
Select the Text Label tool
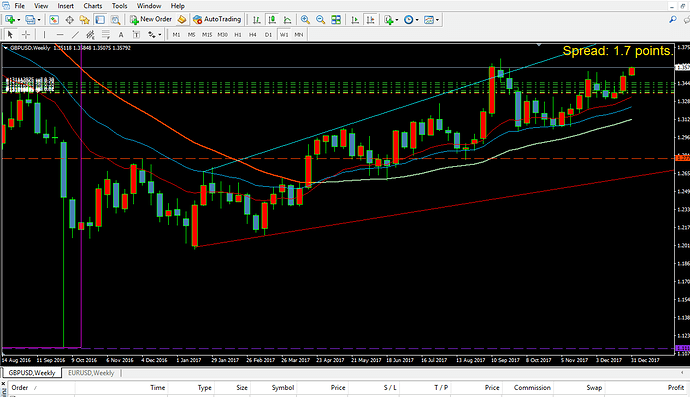pos(136,34)
